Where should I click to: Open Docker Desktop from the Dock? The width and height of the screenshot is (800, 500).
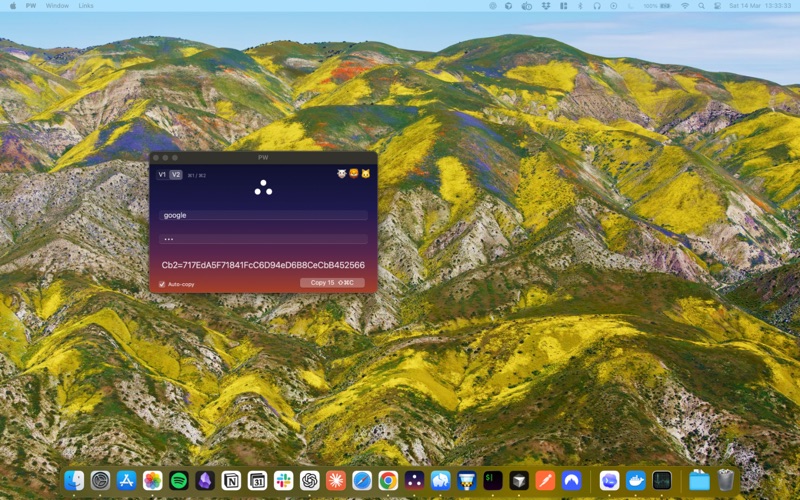[x=636, y=481]
